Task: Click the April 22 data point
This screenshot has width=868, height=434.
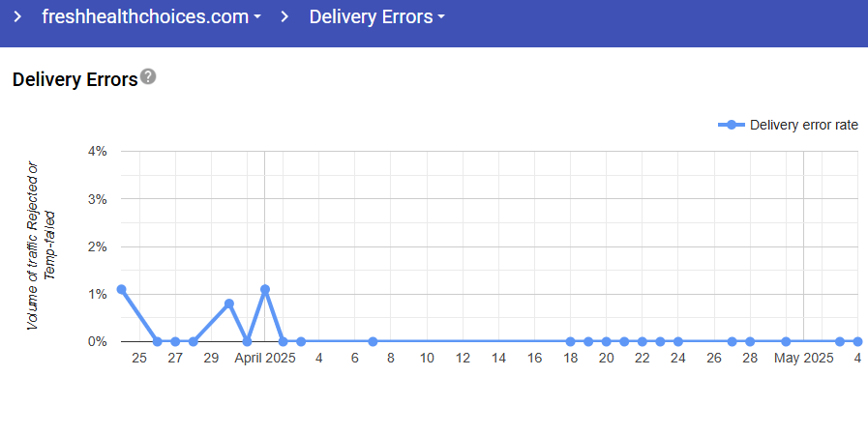Action: pos(643,341)
